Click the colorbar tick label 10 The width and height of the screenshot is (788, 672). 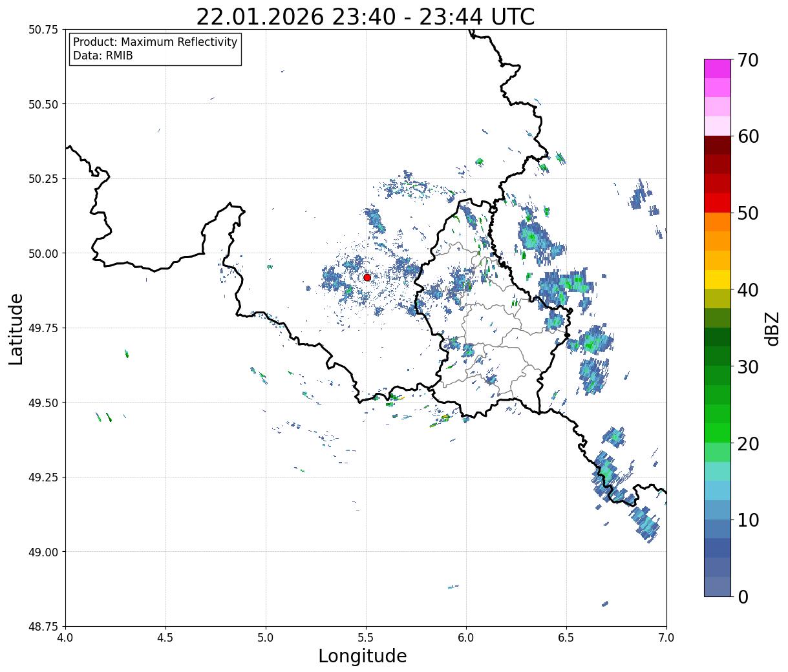tap(748, 520)
